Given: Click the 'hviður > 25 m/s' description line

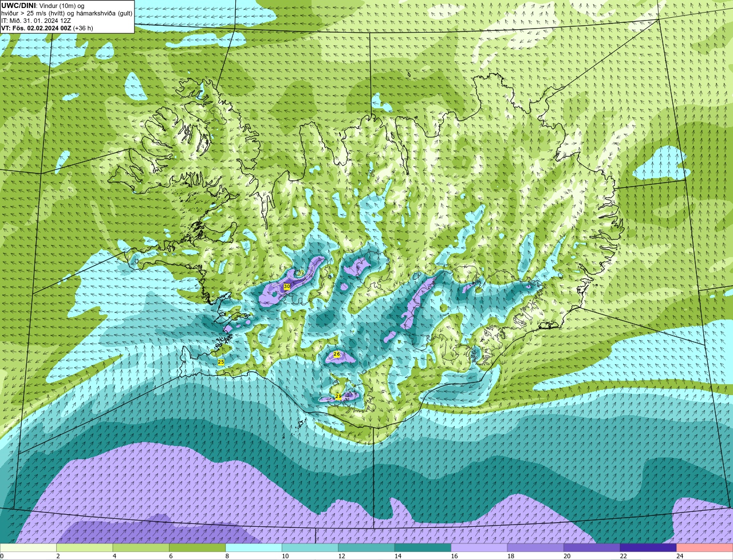Looking at the screenshot, I should coord(66,13).
